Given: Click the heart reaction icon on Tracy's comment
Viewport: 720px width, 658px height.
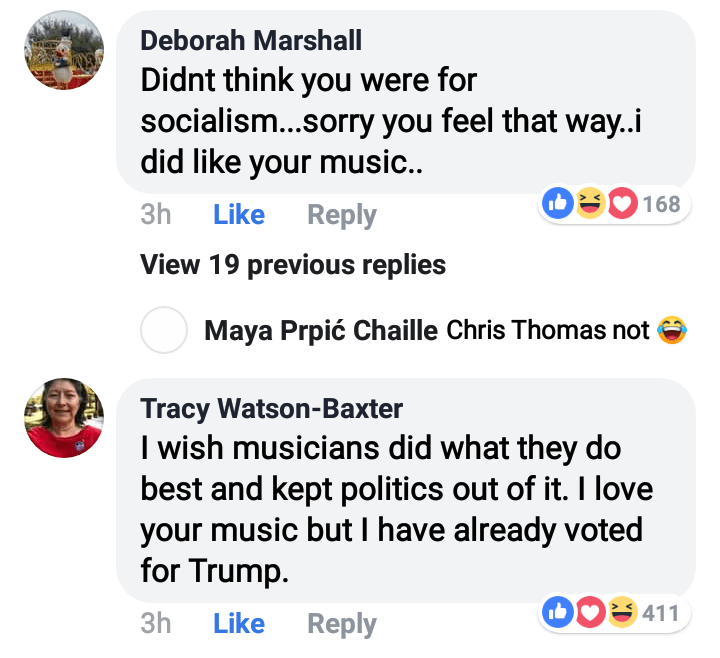Looking at the screenshot, I should click(x=590, y=613).
